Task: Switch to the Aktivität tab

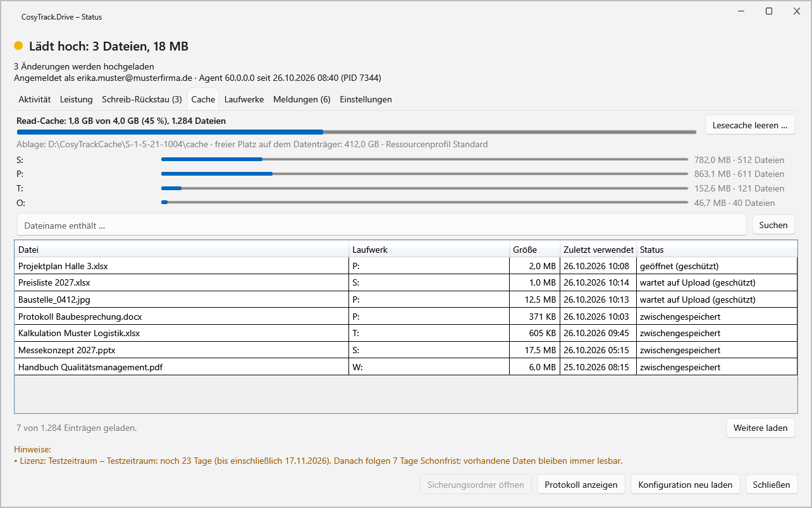Action: click(x=35, y=99)
